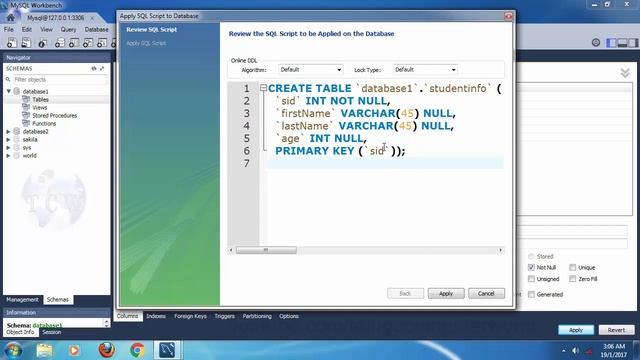The height and width of the screenshot is (360, 640).
Task: Show hidden tray icons arrow
Action: (x=564, y=351)
